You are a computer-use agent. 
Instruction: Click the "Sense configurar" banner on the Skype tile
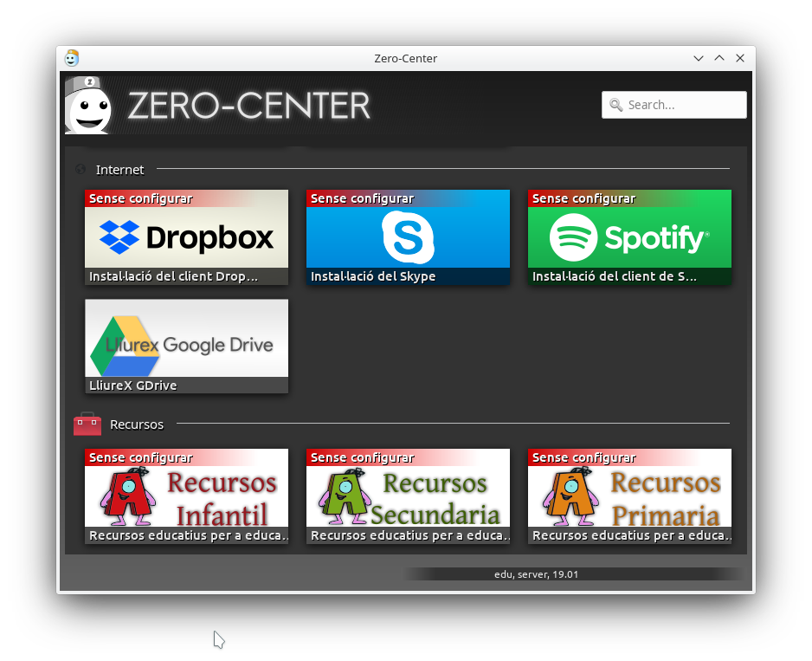[362, 198]
